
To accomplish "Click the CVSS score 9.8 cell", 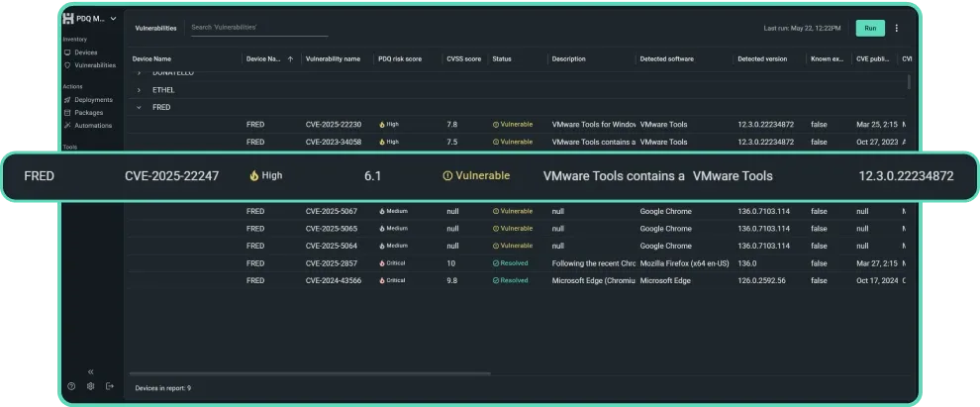I will coord(451,280).
